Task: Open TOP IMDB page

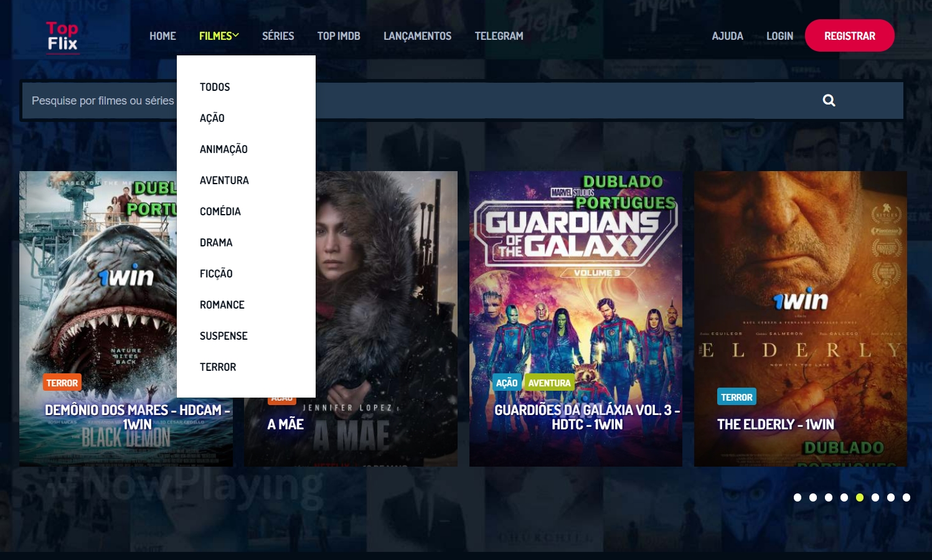Action: (x=339, y=36)
